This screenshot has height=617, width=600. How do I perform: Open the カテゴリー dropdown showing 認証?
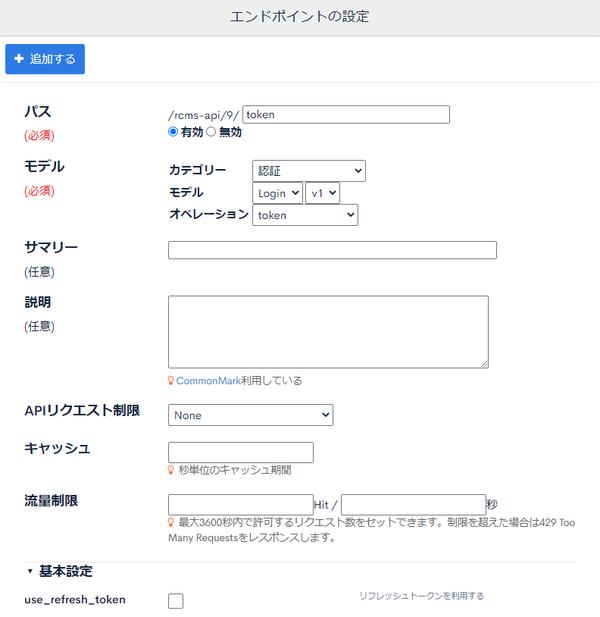(x=309, y=171)
